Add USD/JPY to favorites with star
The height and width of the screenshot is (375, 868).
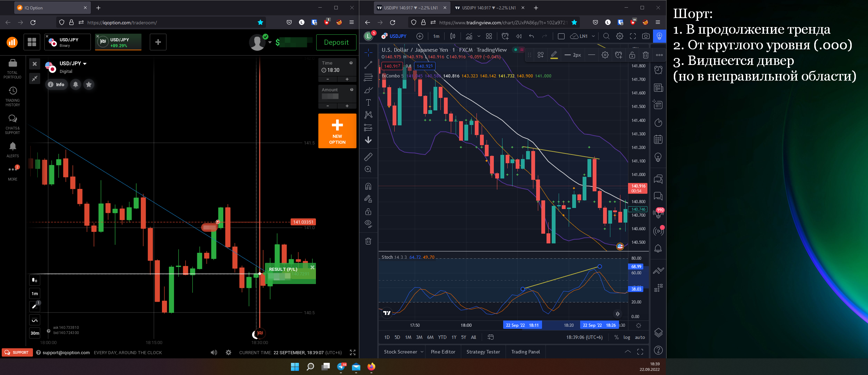(89, 84)
